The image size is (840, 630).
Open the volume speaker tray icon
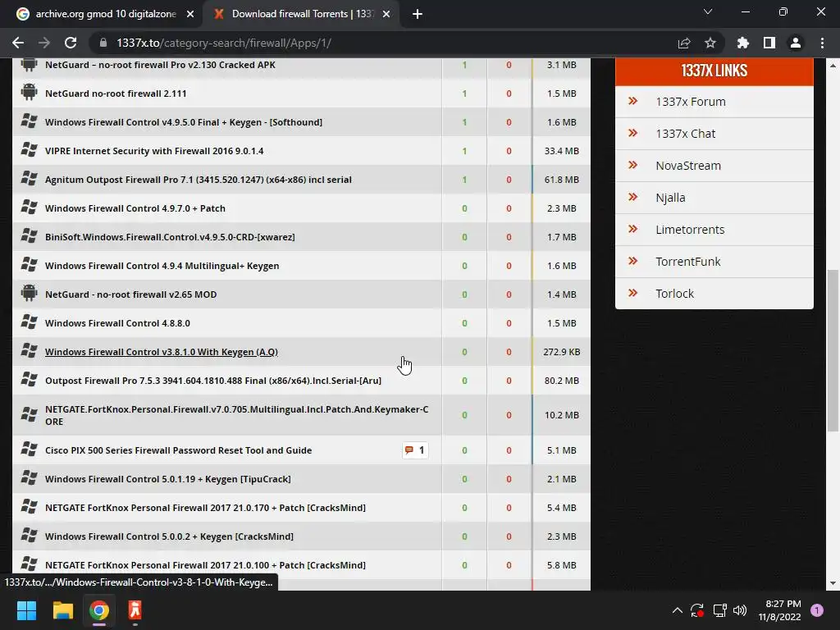click(740, 610)
